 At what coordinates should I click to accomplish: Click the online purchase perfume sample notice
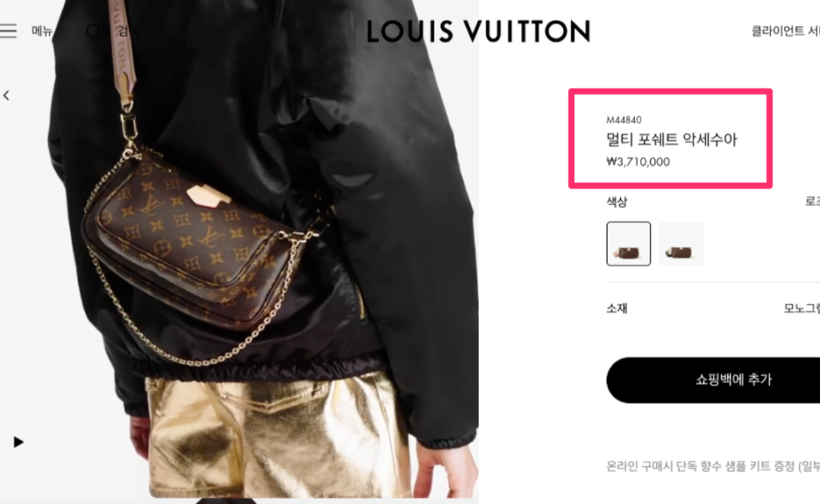[x=713, y=466]
